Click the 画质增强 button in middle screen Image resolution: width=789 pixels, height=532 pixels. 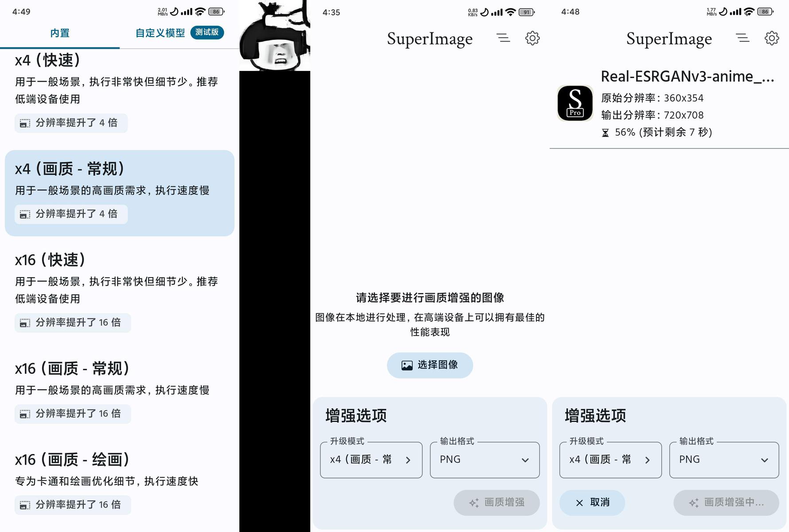(496, 503)
